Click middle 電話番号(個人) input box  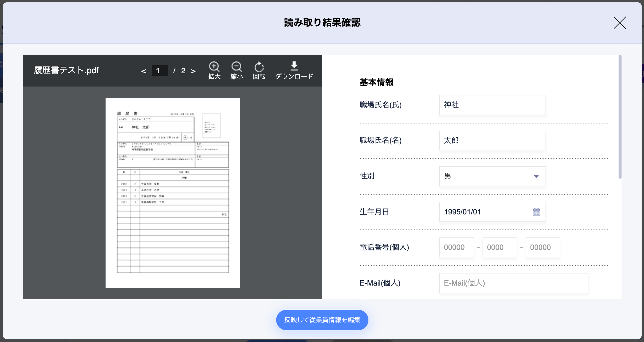tap(499, 247)
